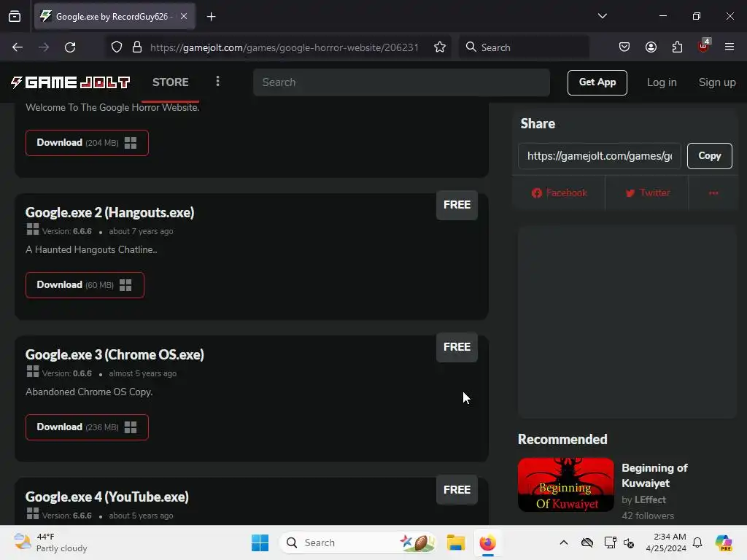The width and height of the screenshot is (747, 560).
Task: Open Firefox account icon
Action: (651, 47)
